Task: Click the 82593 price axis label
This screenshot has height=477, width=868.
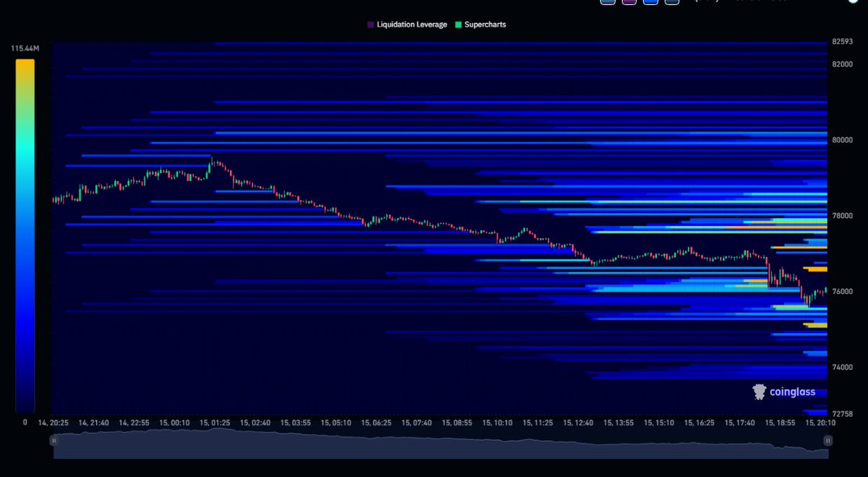Action: pos(843,42)
